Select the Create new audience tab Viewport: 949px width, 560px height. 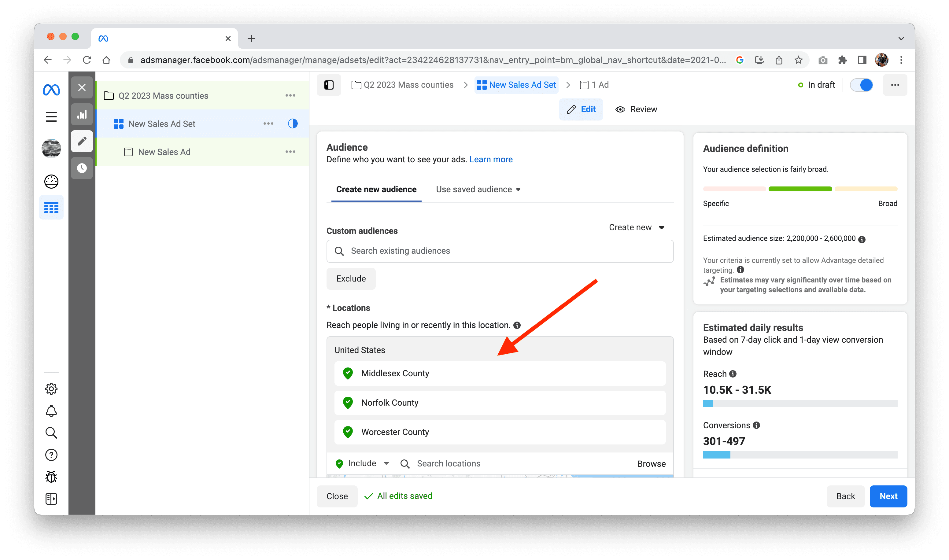pyautogui.click(x=377, y=189)
